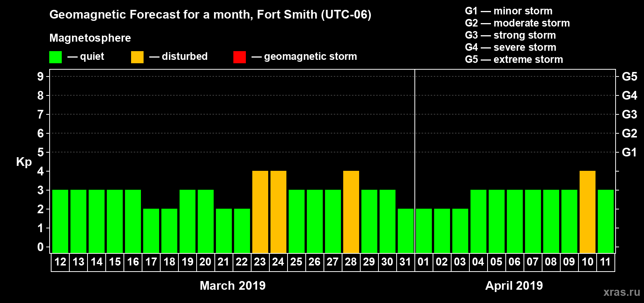Image resolution: width=644 pixels, height=303 pixels.
Task: Click the G5 label on right axis
Action: [630, 77]
